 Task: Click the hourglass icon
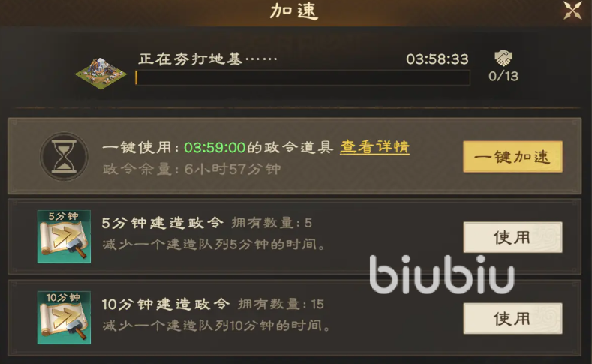(65, 156)
